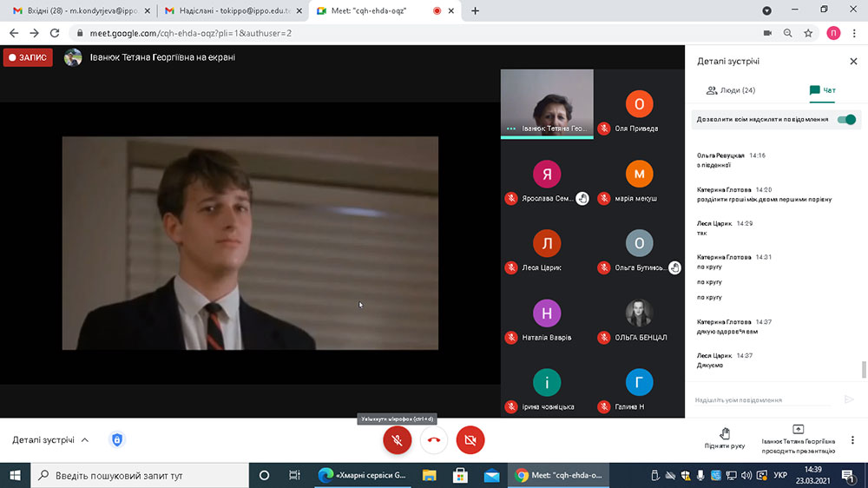Click presenter status Іванюк Тетяна Георгіївна проводить презентацію
The image size is (868, 488).
pyautogui.click(x=799, y=440)
